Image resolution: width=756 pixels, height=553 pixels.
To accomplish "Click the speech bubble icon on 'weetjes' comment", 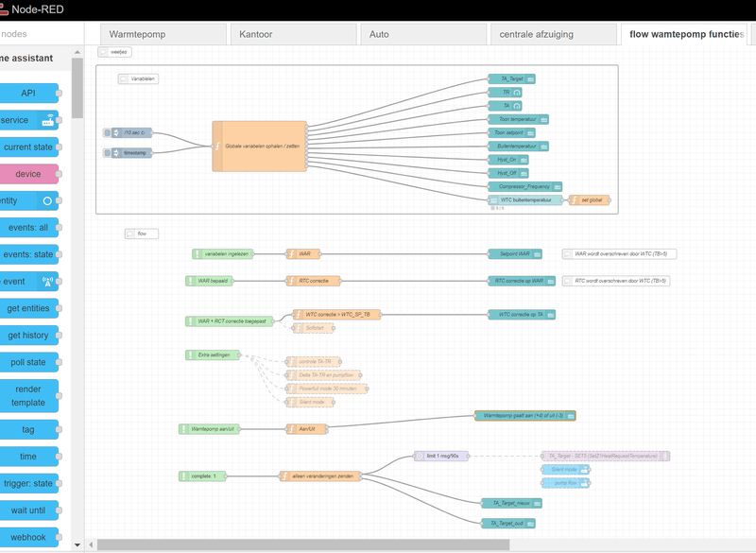I will coord(103,52).
